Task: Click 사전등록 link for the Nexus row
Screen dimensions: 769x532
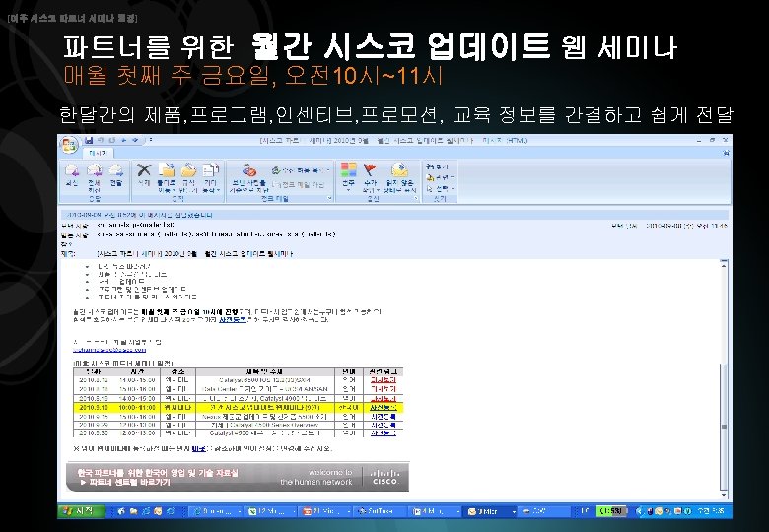Action: point(384,417)
